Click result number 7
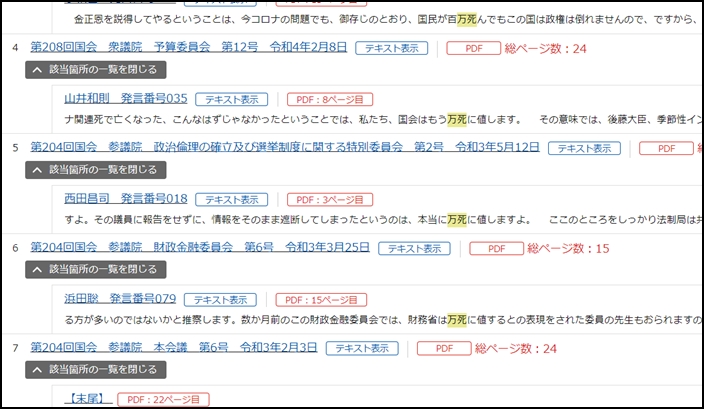 coord(15,348)
